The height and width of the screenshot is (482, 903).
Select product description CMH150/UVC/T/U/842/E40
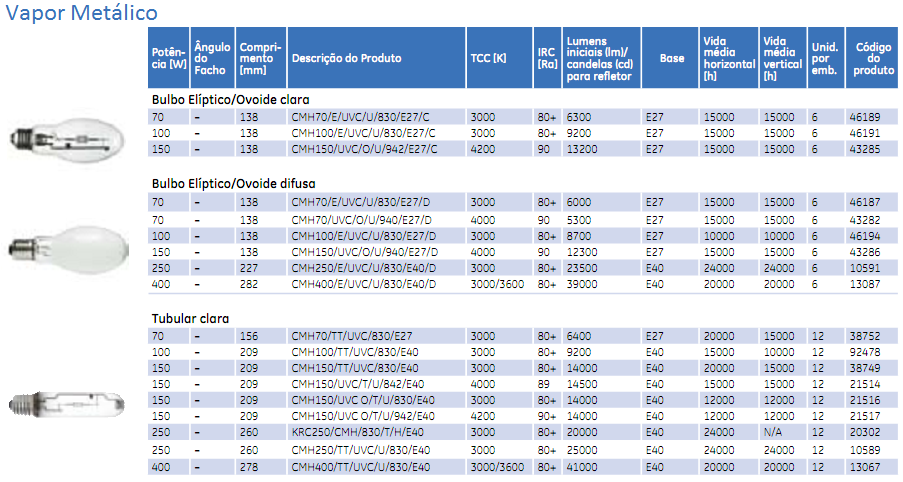click(358, 384)
